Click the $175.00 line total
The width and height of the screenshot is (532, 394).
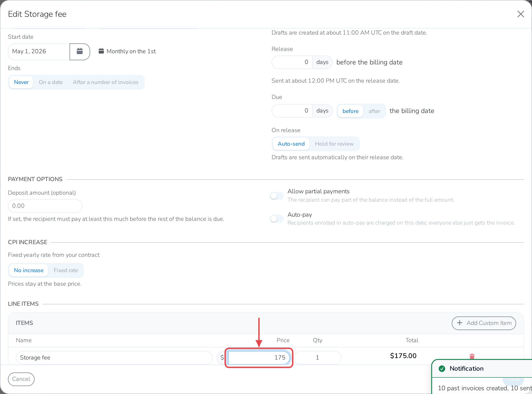point(403,356)
